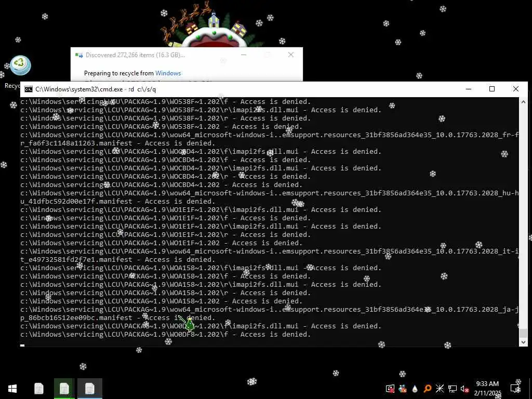532x399 pixels.
Task: Click the wow64 line ending in '2028_ja-j'
Action: pyautogui.click(x=270, y=310)
